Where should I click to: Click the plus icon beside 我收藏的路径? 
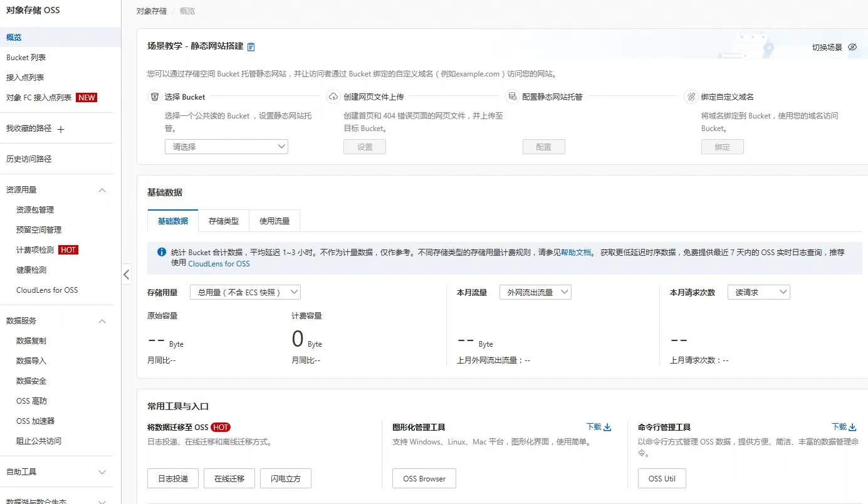coord(61,129)
